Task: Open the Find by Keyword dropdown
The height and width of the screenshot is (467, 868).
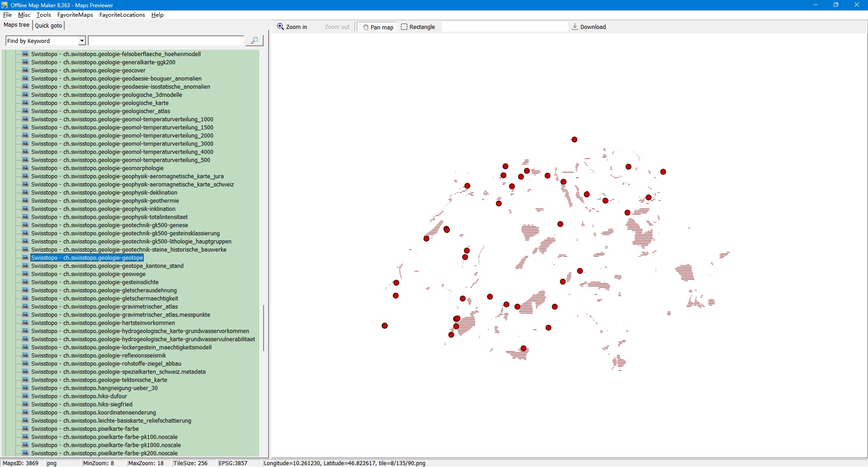Action: (82, 41)
